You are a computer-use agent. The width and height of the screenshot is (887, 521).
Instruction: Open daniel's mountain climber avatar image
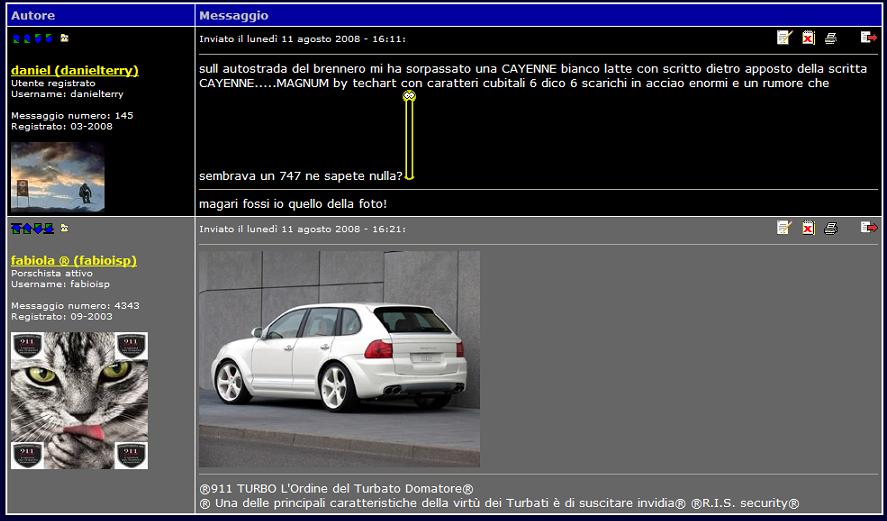[58, 177]
